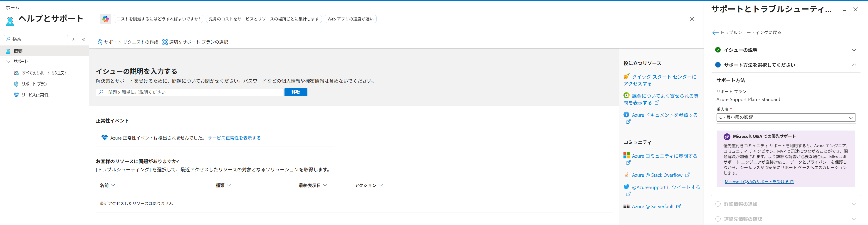Viewport: 868px width, 225px height.
Task: Open サポート プラン in sidebar
Action: coord(34,84)
